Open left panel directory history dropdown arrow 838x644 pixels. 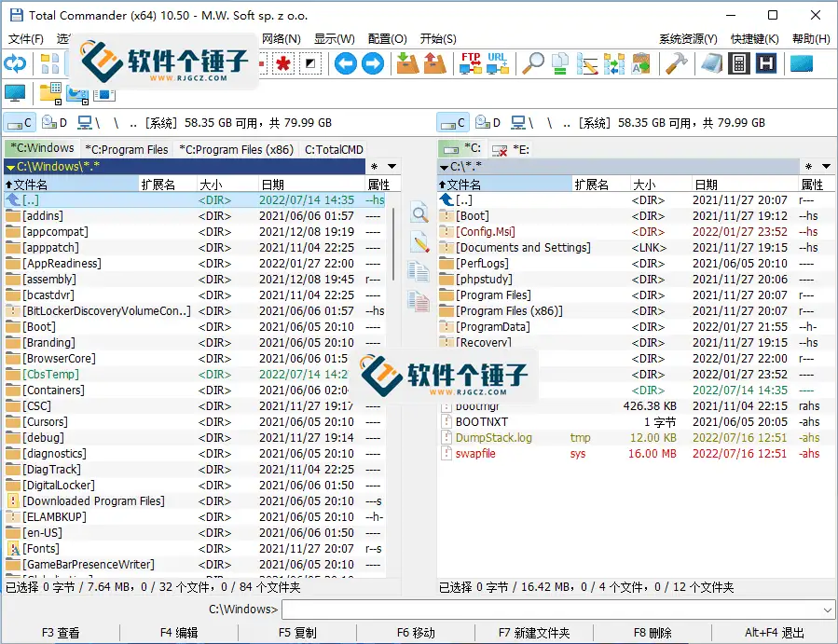(392, 166)
